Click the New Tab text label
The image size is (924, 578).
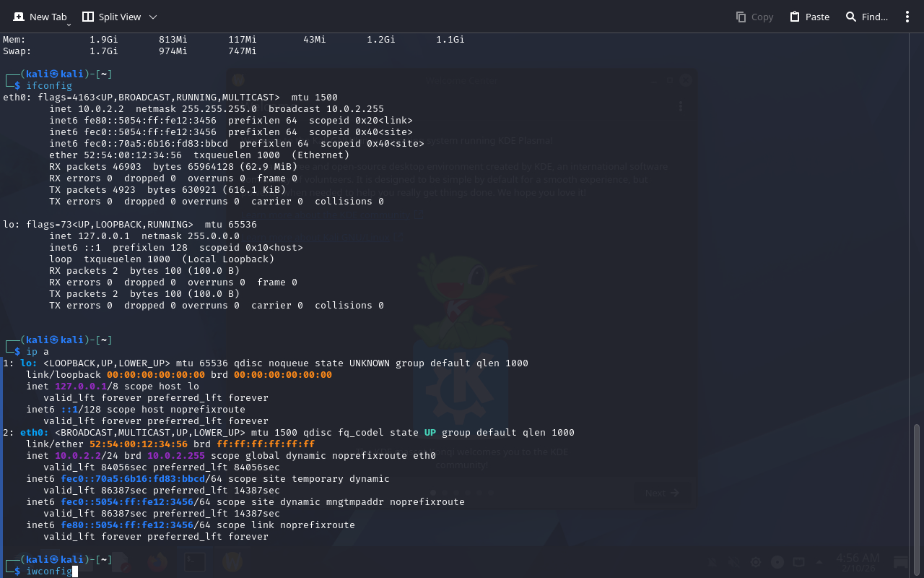[48, 17]
